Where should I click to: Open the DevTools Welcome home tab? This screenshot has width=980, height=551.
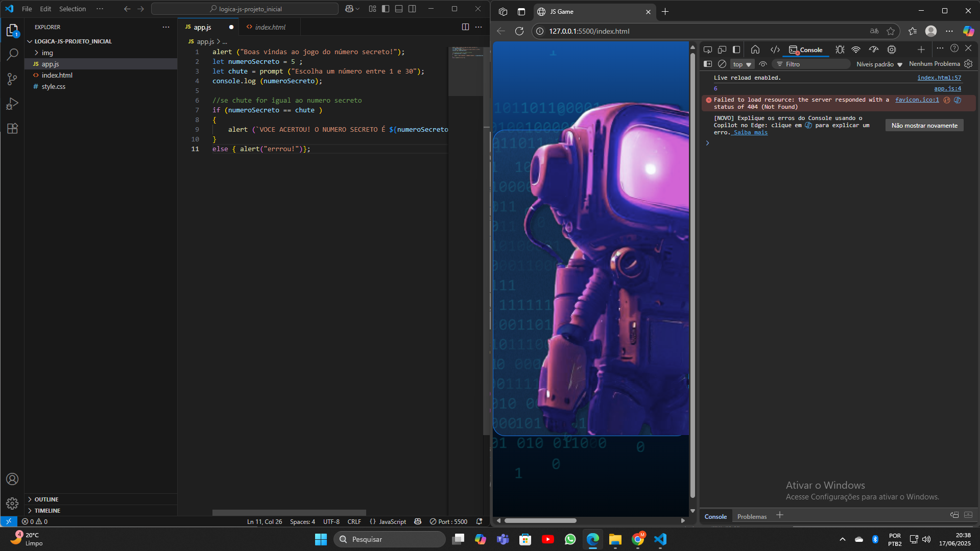pos(755,50)
